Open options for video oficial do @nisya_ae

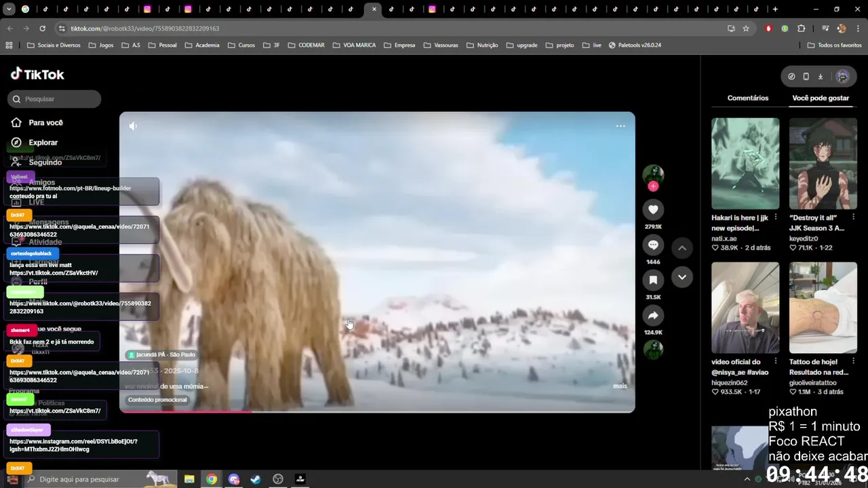pyautogui.click(x=775, y=362)
